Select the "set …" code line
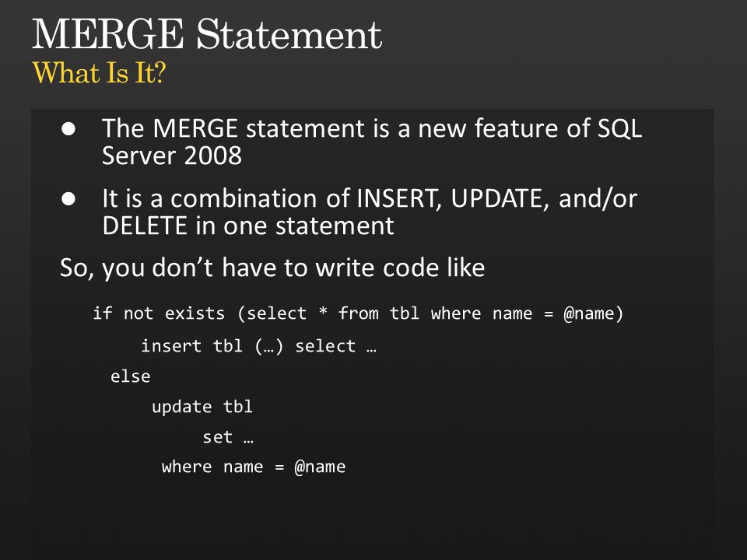This screenshot has width=747, height=560. pos(228,437)
